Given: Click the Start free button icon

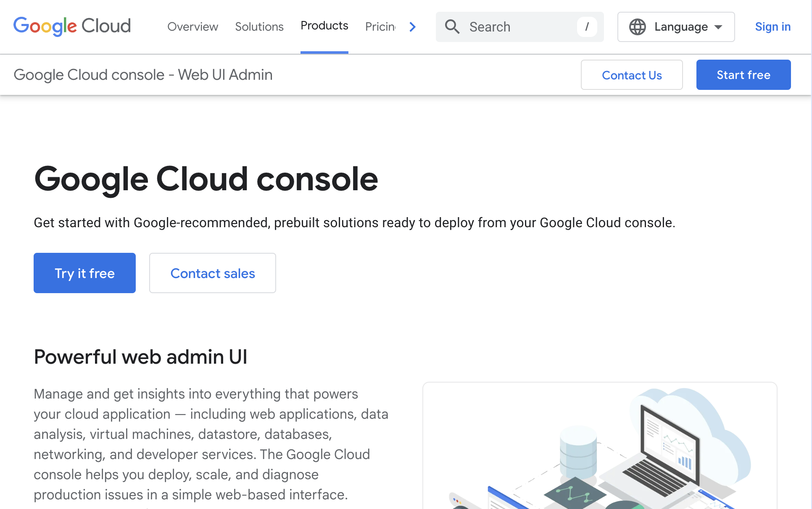Looking at the screenshot, I should (743, 74).
